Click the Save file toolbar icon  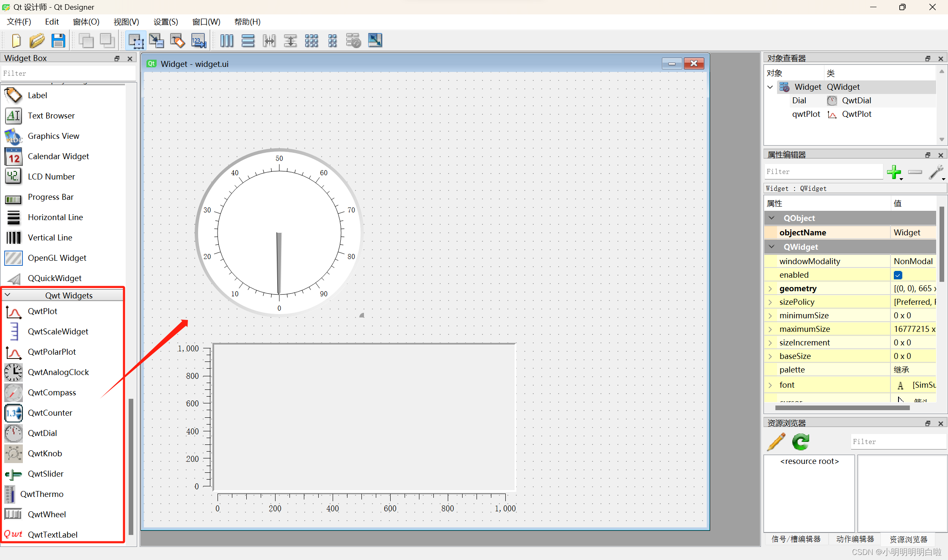[58, 41]
